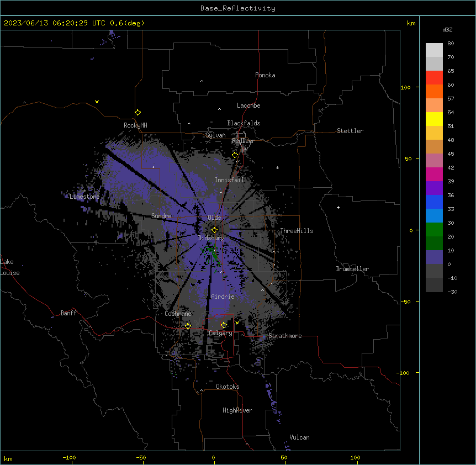Click the white plus marker north of Drumheller
Image resolution: width=476 pixels, height=465 pixels.
[x=338, y=207]
